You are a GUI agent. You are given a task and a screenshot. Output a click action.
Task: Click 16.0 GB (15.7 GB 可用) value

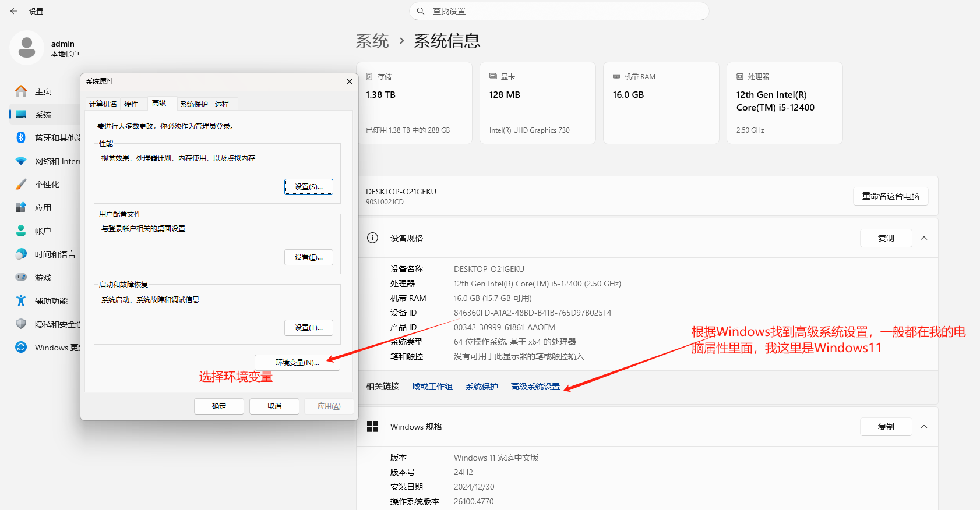tap(493, 298)
